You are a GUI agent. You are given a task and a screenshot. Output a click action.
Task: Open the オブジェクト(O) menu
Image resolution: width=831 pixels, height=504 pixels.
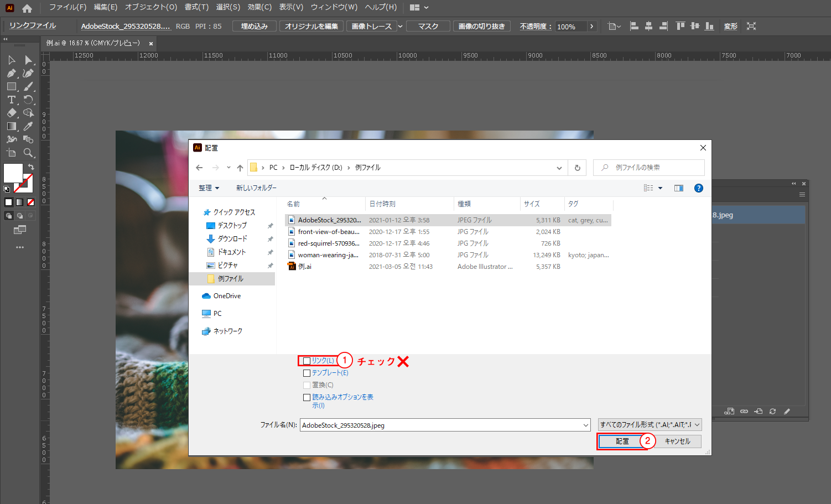pyautogui.click(x=151, y=7)
